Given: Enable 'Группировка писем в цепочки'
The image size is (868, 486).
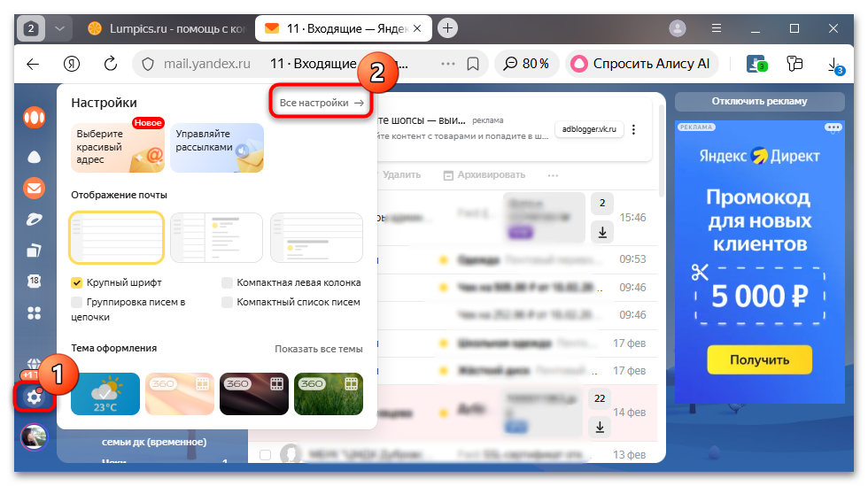Looking at the screenshot, I should click(76, 302).
